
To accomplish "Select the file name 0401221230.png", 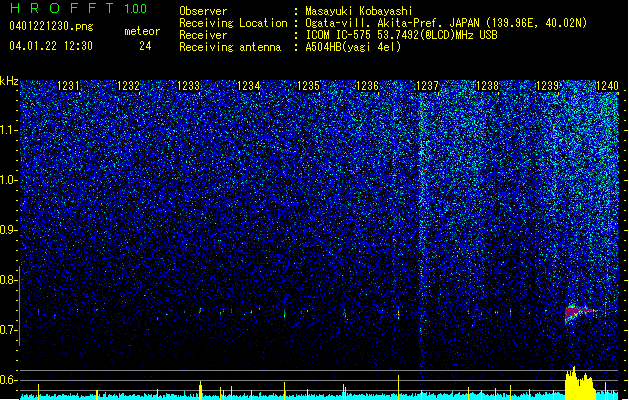I will pyautogui.click(x=51, y=26).
